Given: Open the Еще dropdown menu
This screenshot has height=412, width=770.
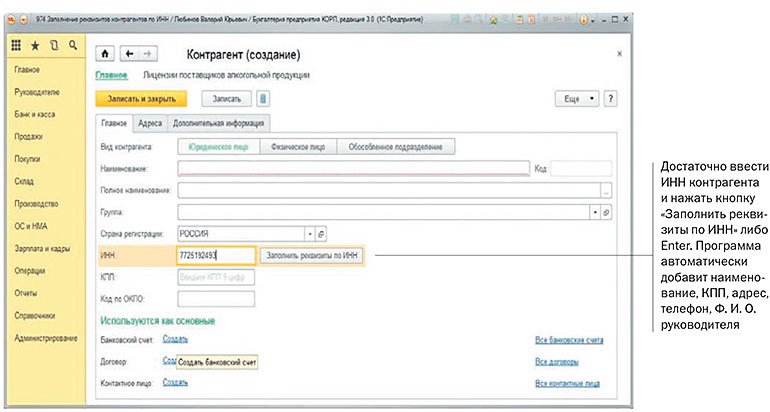Looking at the screenshot, I should point(577,98).
